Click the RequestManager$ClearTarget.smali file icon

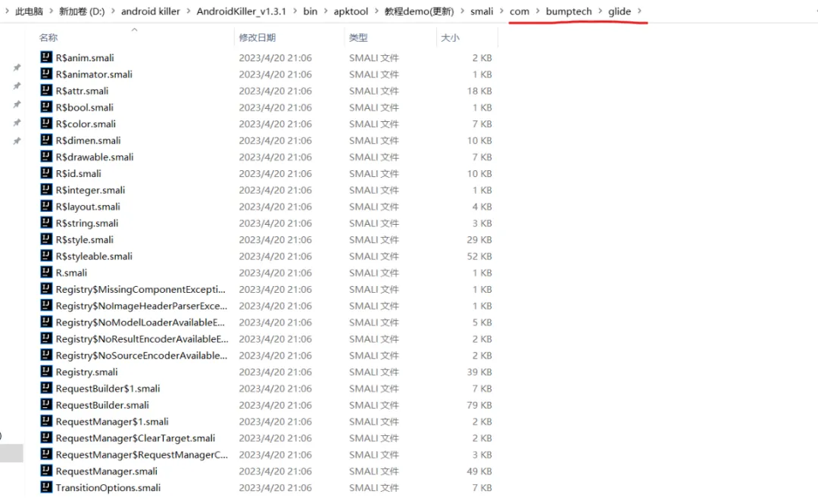point(46,438)
